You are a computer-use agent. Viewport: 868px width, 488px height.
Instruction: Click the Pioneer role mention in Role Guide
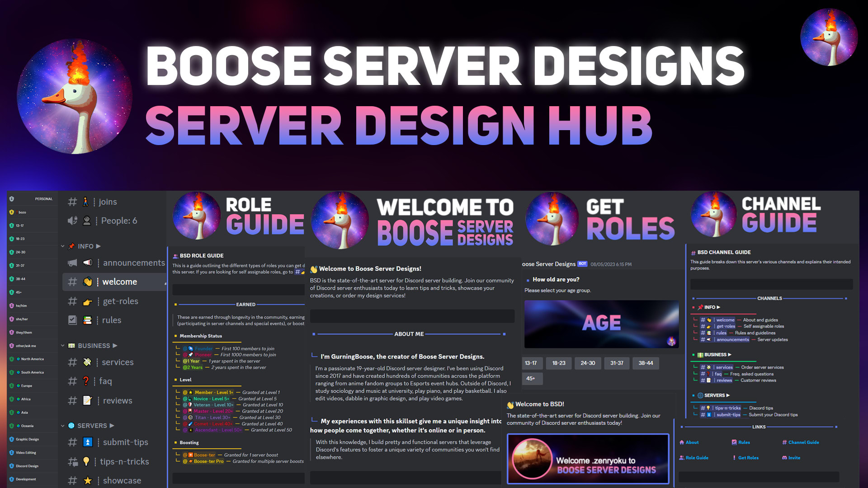click(198, 355)
